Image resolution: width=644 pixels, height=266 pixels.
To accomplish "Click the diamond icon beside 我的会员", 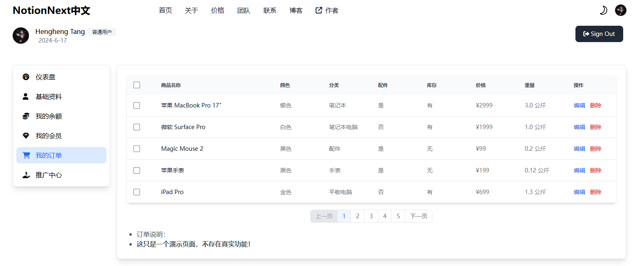I will point(26,136).
